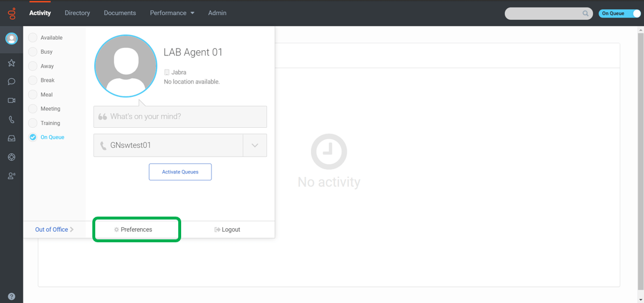Click the Logout link
This screenshot has width=644, height=303.
[x=227, y=229]
